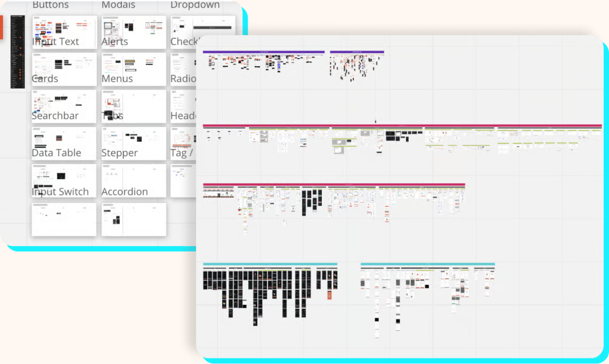Select the dark layers list panel at left
The image size is (609, 364).
(x=17, y=52)
